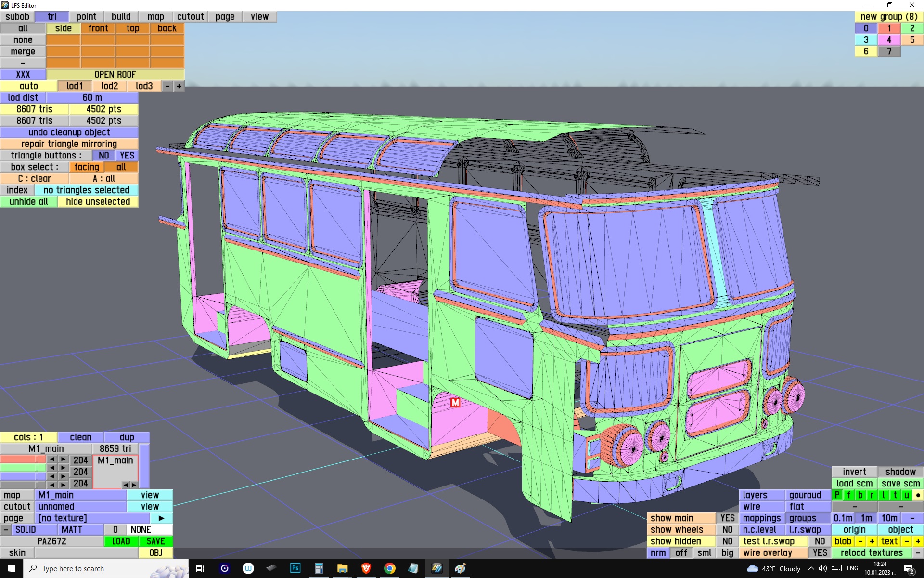Select pink color group 4

click(x=889, y=40)
